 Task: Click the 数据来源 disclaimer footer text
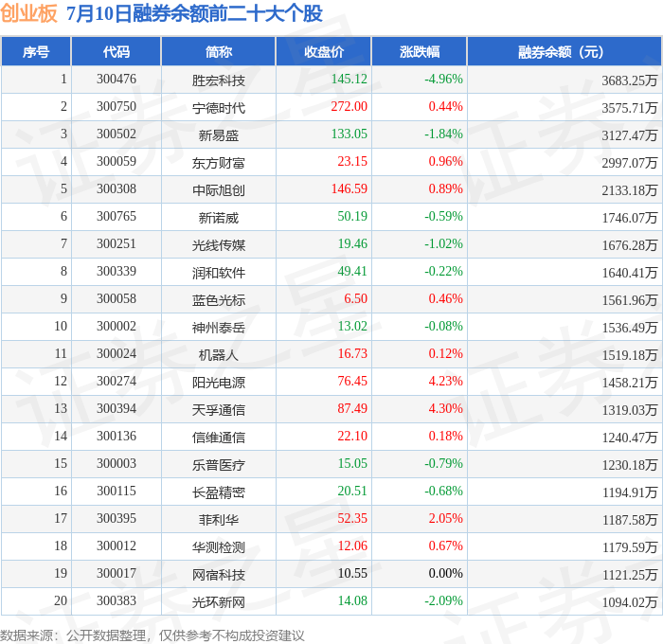(x=152, y=635)
